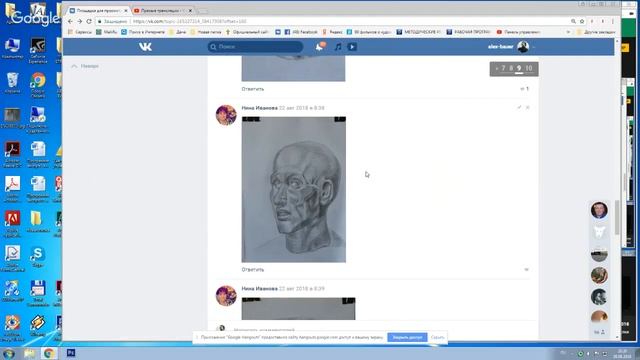The image size is (640, 360).
Task: Click Chrome icon on taskbar
Action: (49, 353)
